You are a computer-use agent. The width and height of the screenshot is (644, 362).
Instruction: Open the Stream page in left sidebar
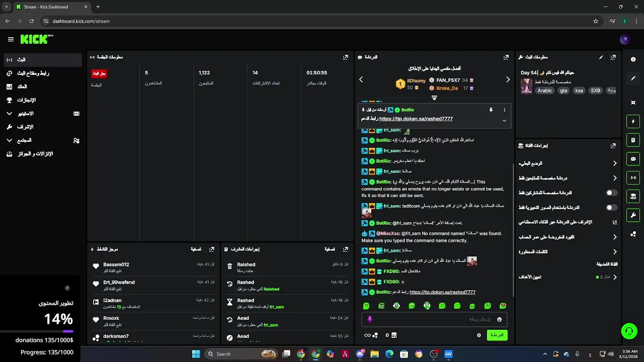coord(43,60)
